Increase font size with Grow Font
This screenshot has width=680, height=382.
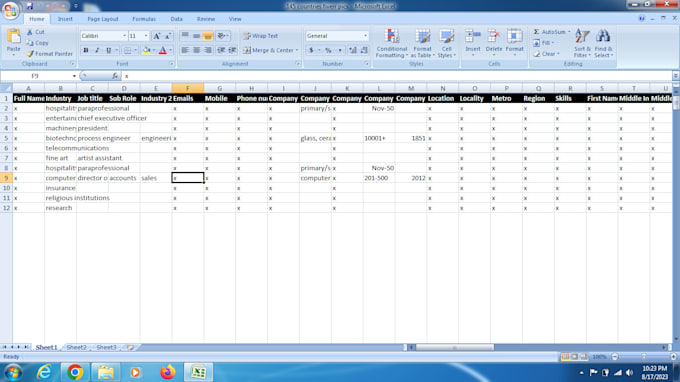point(157,36)
